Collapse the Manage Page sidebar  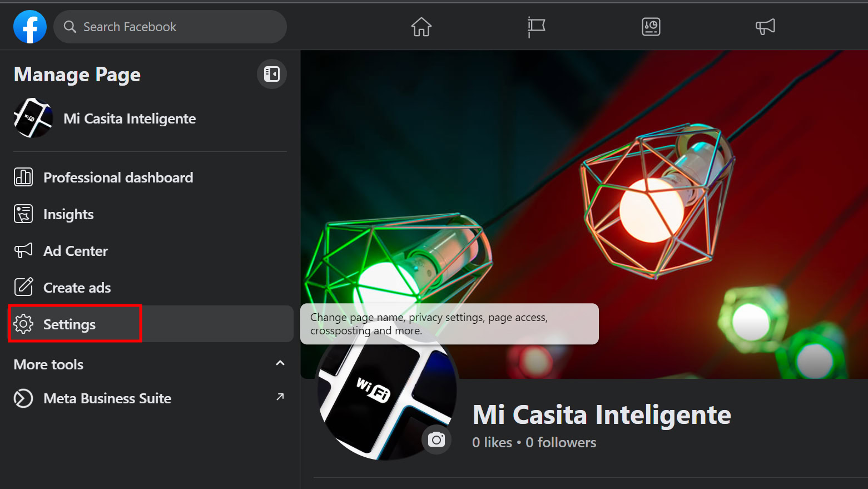point(272,74)
